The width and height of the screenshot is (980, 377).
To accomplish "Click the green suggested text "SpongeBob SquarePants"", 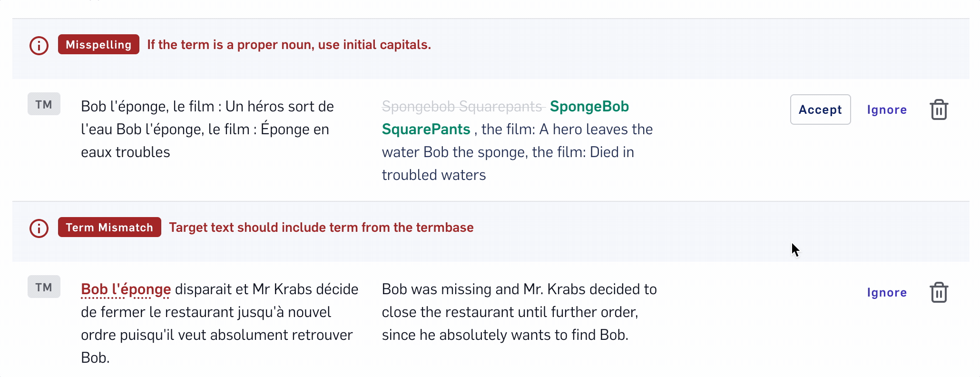I will click(589, 107).
